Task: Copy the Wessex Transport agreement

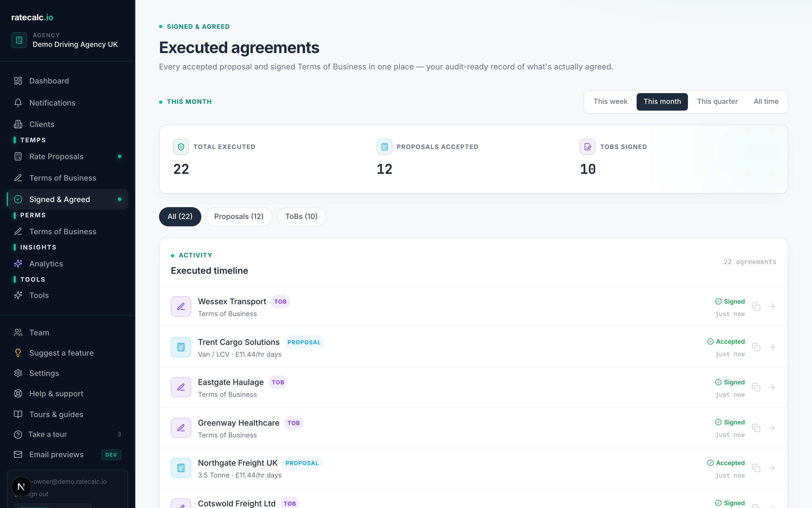Action: tap(756, 306)
